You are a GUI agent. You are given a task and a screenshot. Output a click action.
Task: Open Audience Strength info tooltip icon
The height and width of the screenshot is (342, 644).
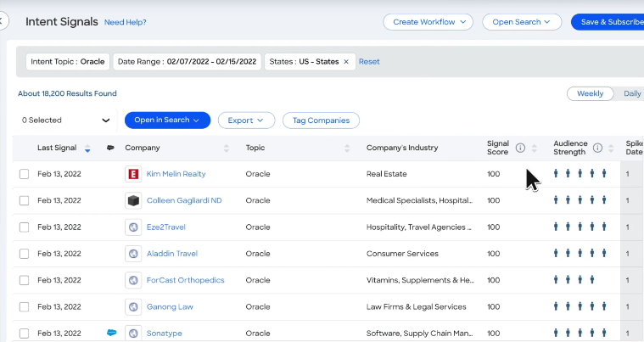(x=597, y=148)
